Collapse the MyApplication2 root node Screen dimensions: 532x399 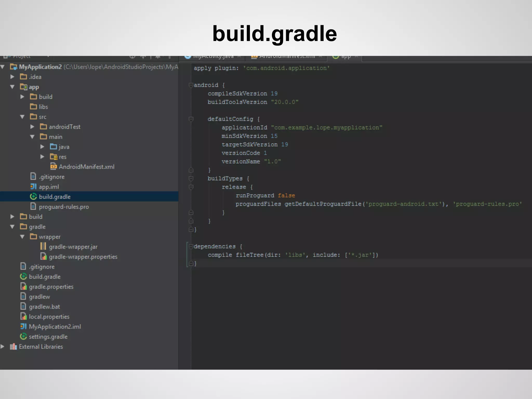tap(3, 67)
